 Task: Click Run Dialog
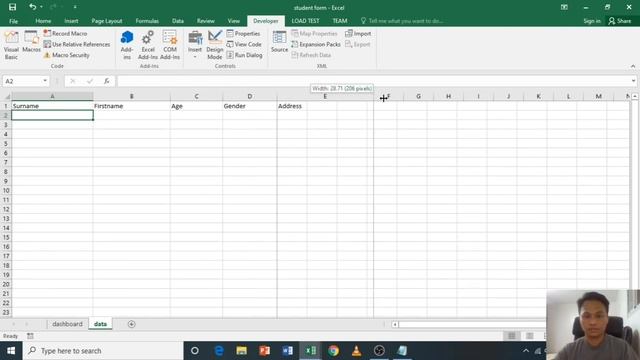(x=244, y=55)
